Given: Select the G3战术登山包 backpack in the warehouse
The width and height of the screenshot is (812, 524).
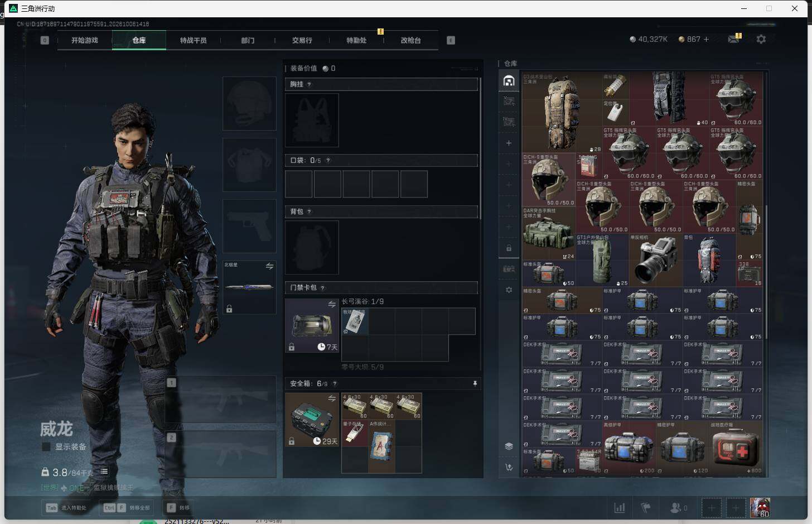Looking at the screenshot, I should pos(562,113).
